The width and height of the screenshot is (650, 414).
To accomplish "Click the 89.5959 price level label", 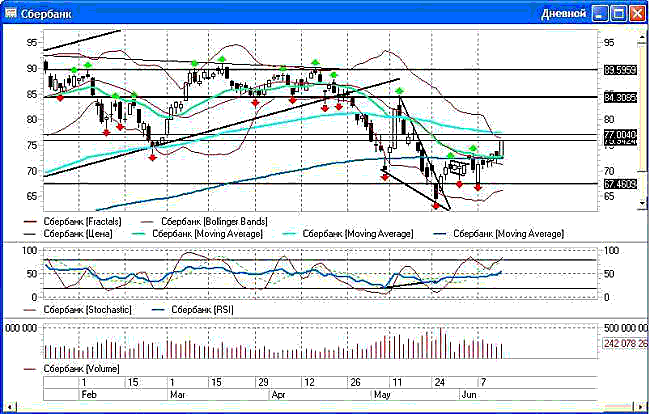I will (x=620, y=70).
